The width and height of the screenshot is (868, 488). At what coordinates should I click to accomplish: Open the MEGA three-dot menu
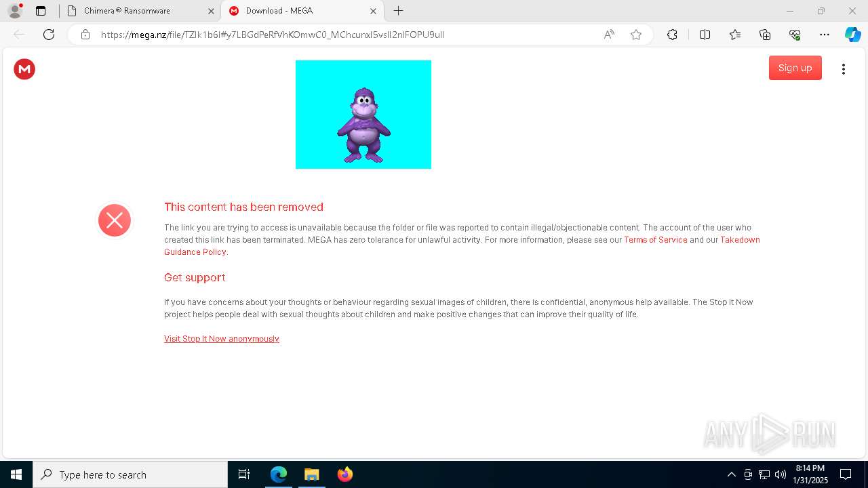point(844,68)
